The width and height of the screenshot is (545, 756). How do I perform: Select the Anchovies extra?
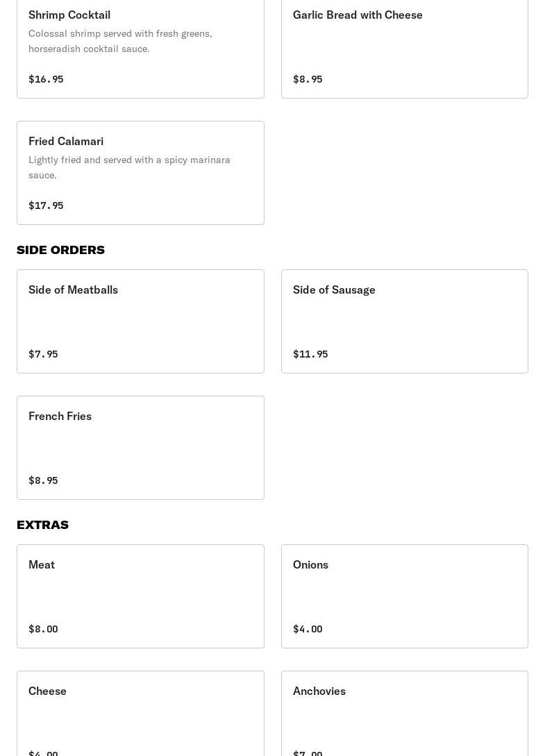(405, 714)
